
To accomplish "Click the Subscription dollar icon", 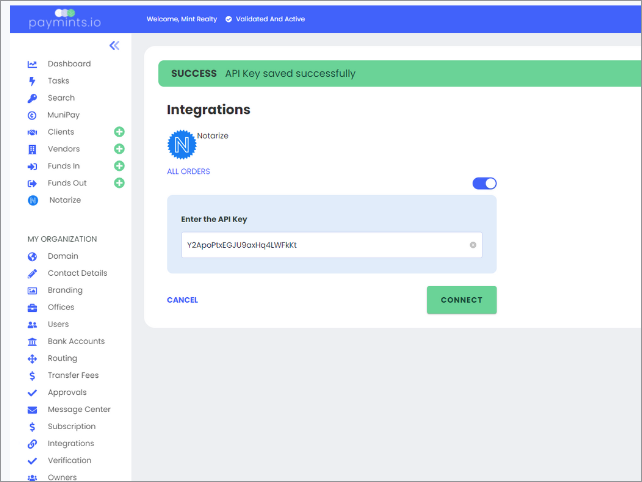I will [32, 427].
